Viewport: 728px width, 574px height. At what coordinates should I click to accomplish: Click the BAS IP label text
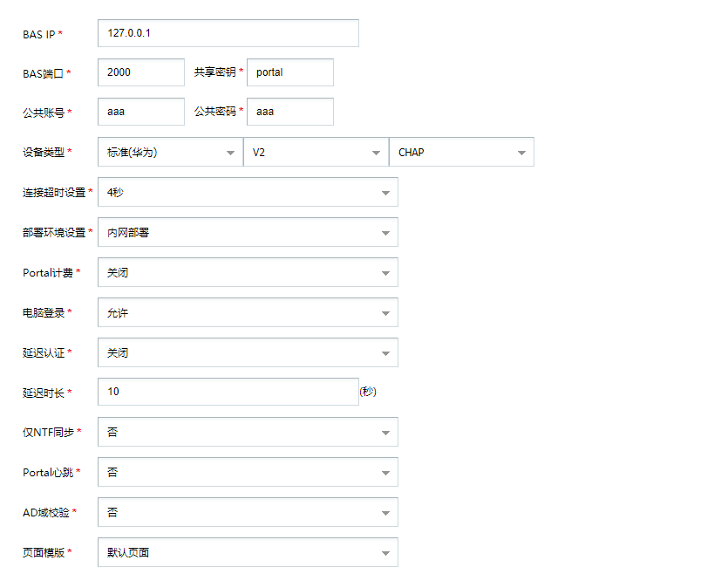point(39,34)
